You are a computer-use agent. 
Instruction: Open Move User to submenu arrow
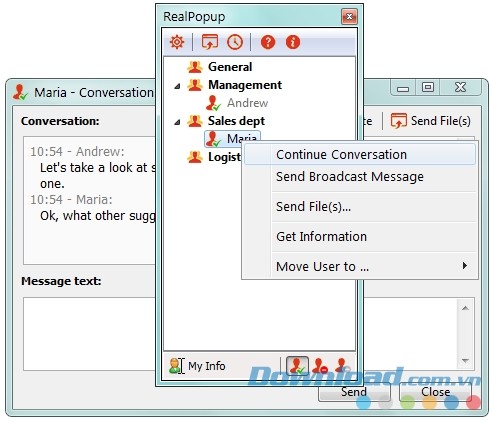465,266
